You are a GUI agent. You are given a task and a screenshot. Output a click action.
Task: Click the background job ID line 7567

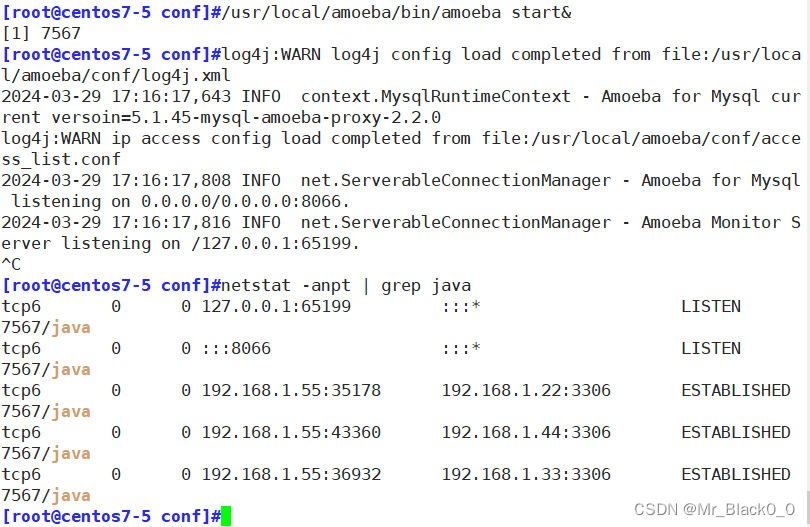[41, 34]
